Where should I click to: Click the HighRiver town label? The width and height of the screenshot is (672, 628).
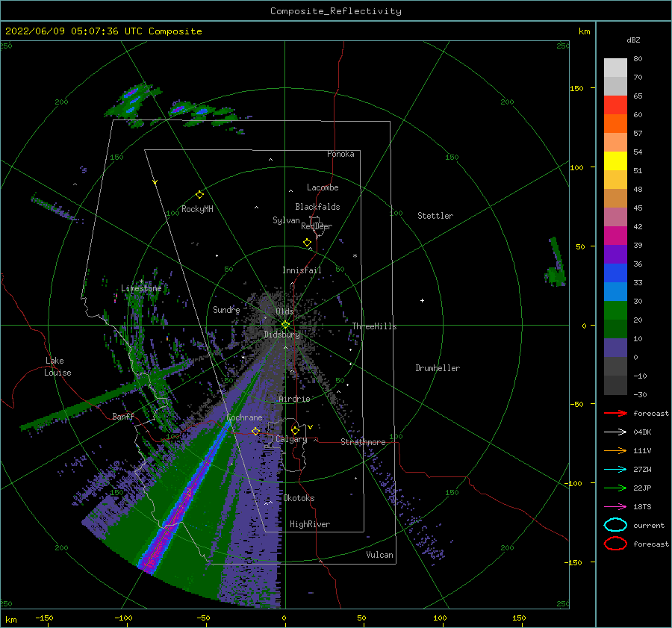coord(310,524)
